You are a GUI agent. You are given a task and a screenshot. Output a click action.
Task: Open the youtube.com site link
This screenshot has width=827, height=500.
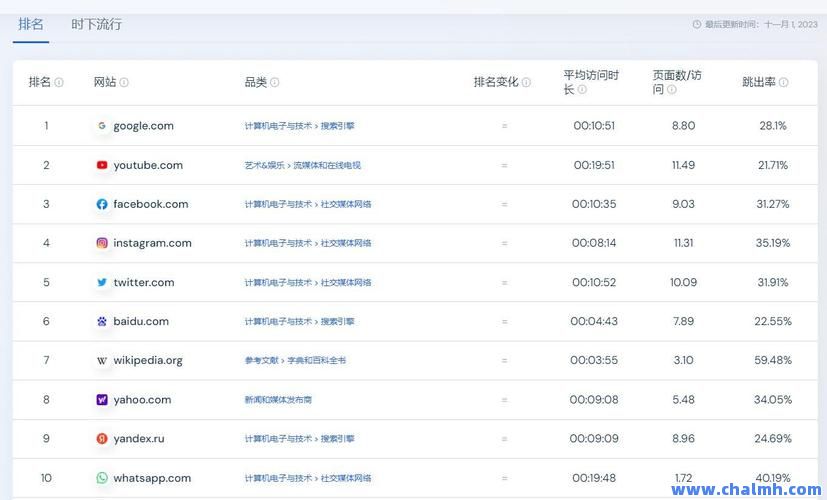pyautogui.click(x=148, y=166)
